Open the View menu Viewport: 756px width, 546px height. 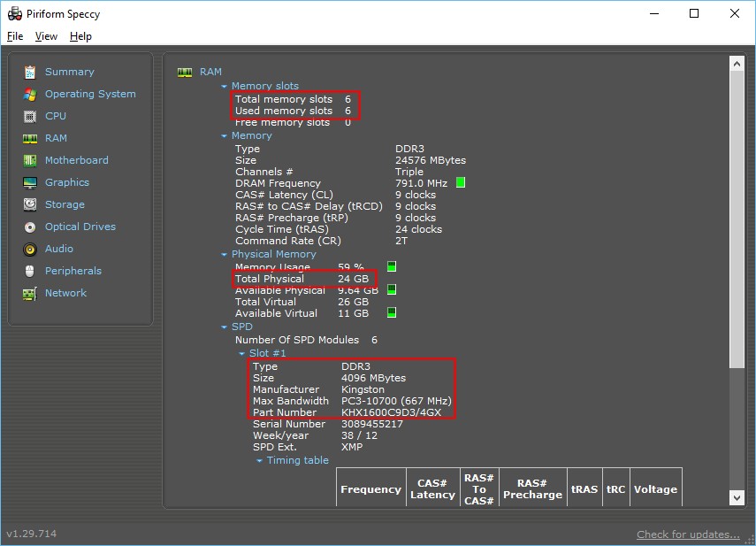click(46, 36)
